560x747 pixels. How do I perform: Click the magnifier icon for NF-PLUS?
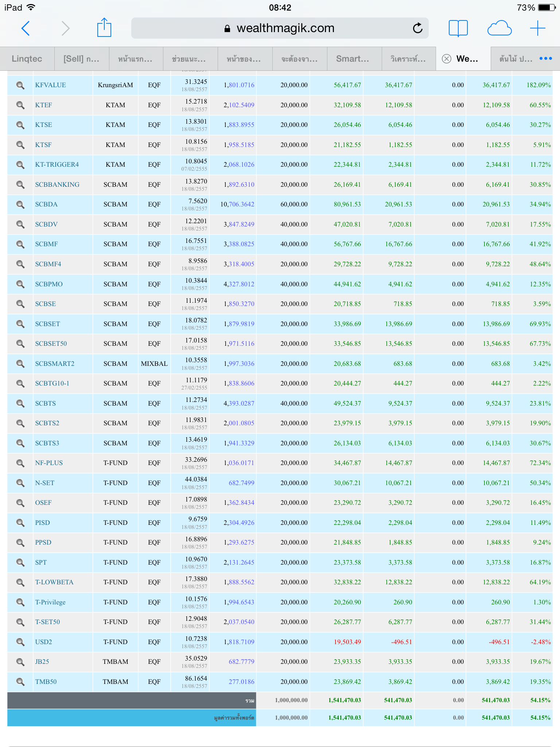click(20, 463)
